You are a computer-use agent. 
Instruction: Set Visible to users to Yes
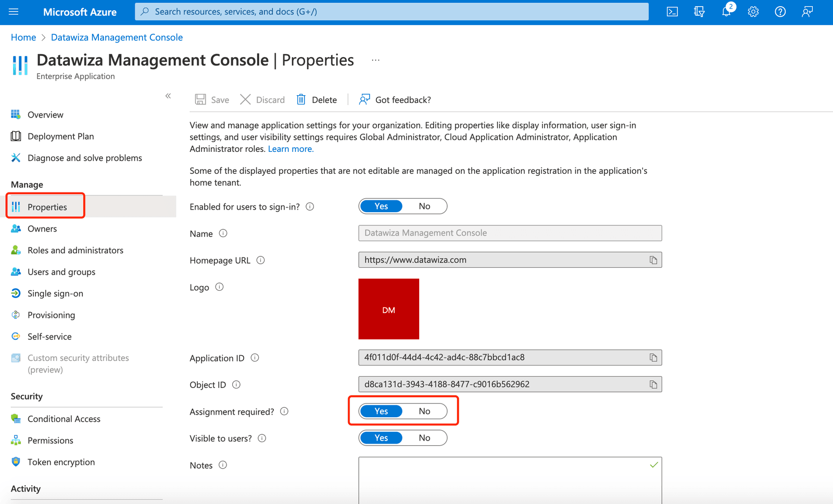pos(381,438)
